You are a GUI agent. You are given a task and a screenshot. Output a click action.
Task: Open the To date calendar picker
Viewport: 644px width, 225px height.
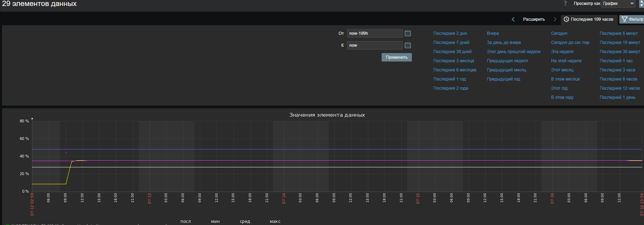click(x=408, y=45)
